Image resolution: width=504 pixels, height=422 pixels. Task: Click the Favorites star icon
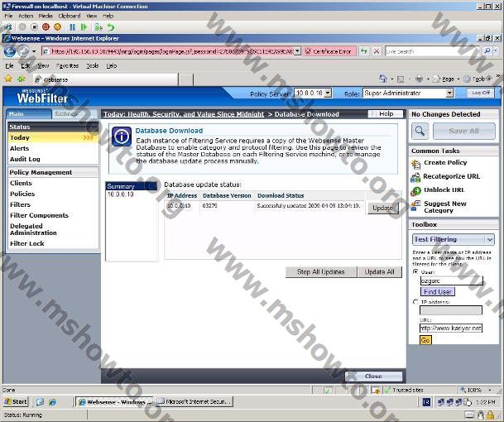click(x=8, y=79)
